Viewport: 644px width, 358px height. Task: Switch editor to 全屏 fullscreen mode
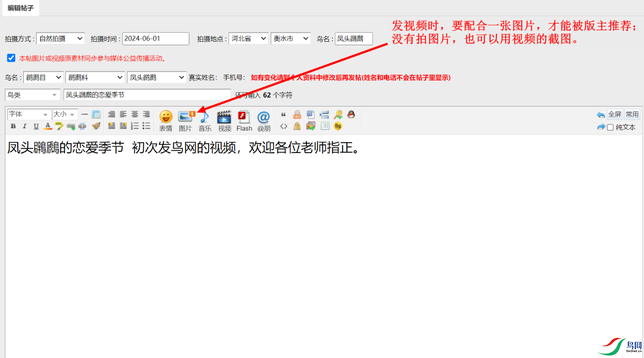pos(614,115)
